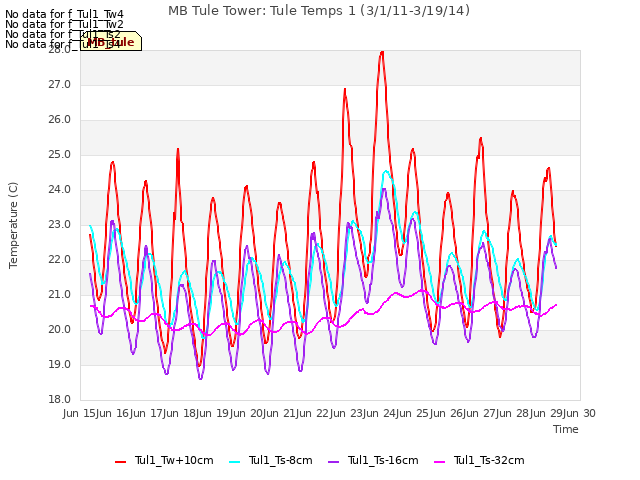Click the Jun 17 x-axis tick label

147,413
